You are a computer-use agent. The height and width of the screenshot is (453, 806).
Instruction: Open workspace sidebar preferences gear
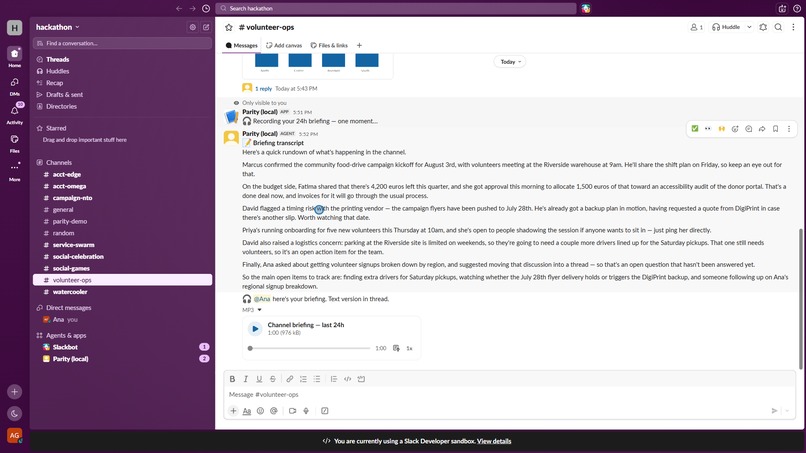coord(193,27)
